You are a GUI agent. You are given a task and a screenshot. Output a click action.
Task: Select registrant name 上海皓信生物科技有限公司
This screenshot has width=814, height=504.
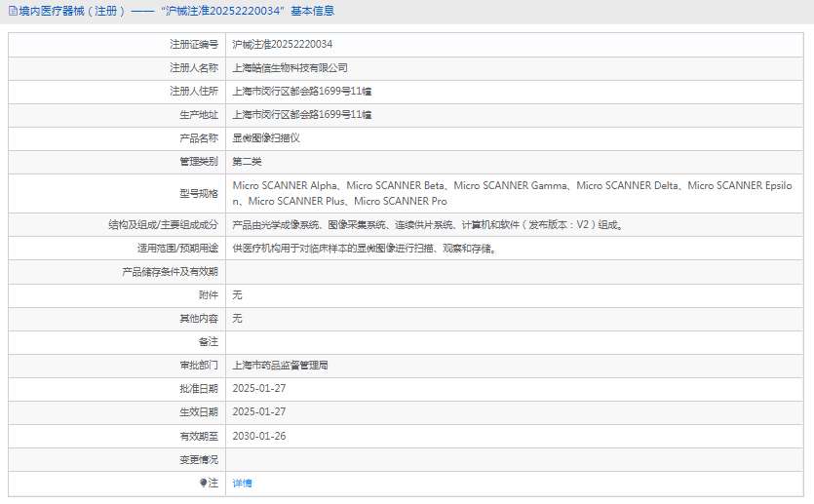click(x=291, y=68)
